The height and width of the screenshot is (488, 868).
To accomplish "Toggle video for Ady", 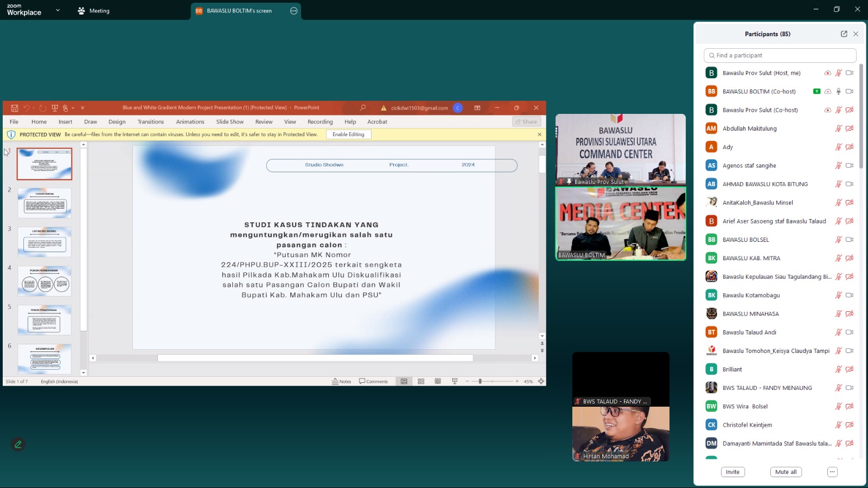I will tap(850, 147).
